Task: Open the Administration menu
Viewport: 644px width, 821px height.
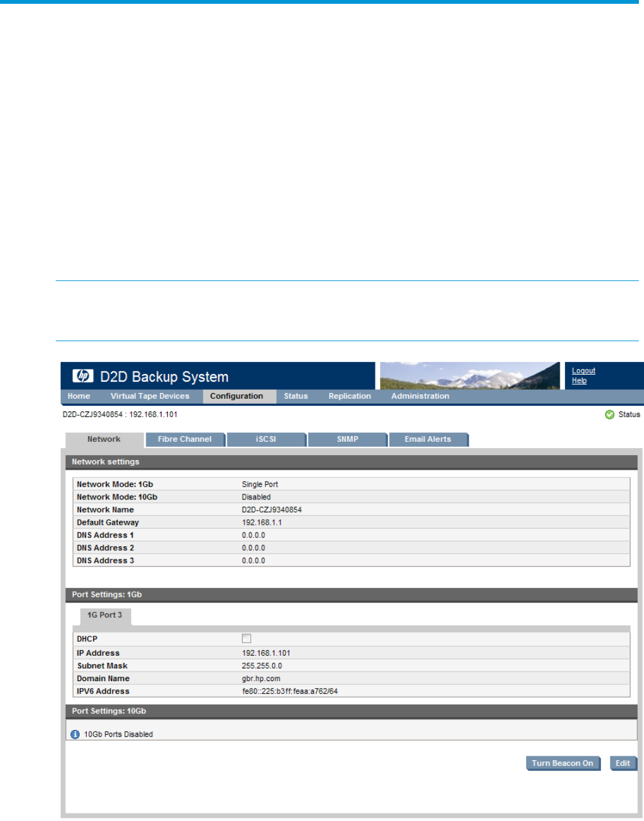Action: (420, 396)
